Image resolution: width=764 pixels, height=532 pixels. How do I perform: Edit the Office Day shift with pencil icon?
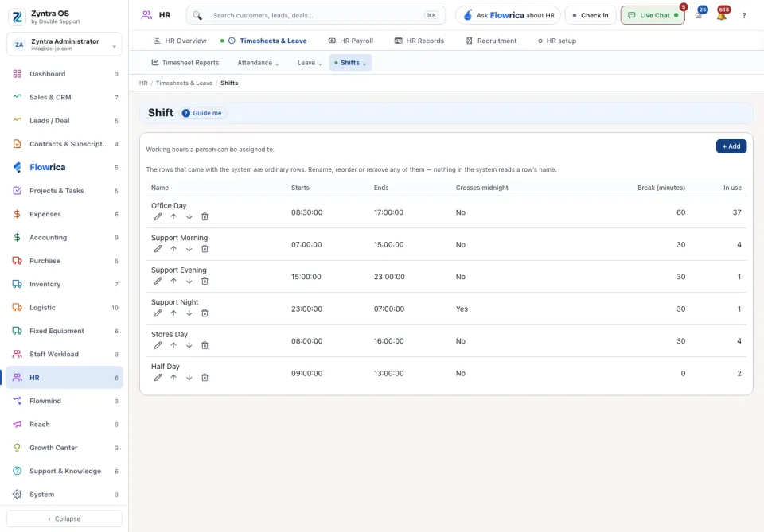(x=158, y=216)
